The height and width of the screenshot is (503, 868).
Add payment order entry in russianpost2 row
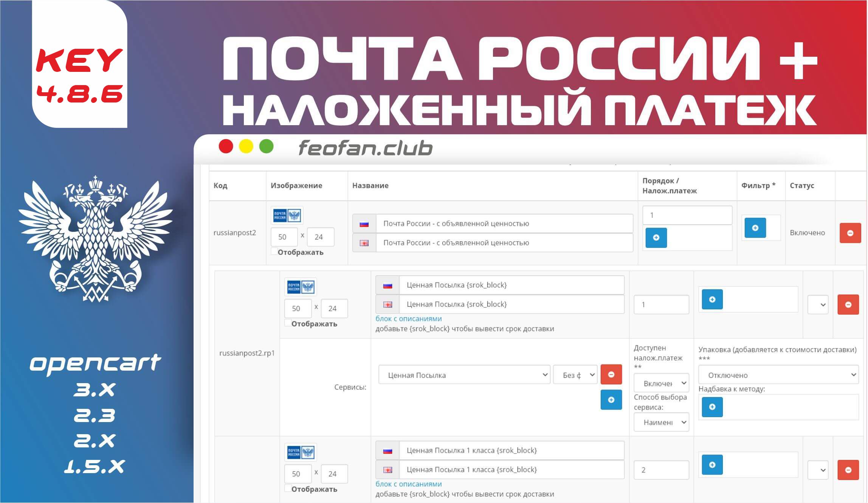[656, 238]
